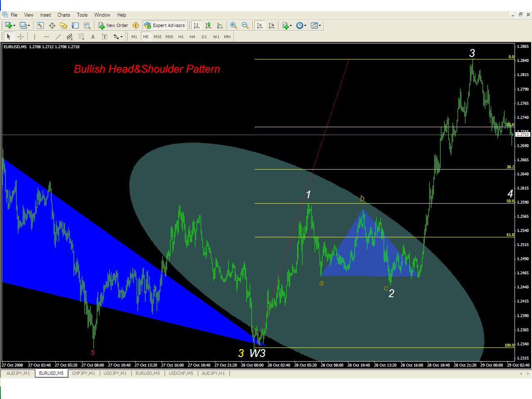The height and width of the screenshot is (399, 532).
Task: Switch to candlestick chart mode
Action: click(x=208, y=25)
